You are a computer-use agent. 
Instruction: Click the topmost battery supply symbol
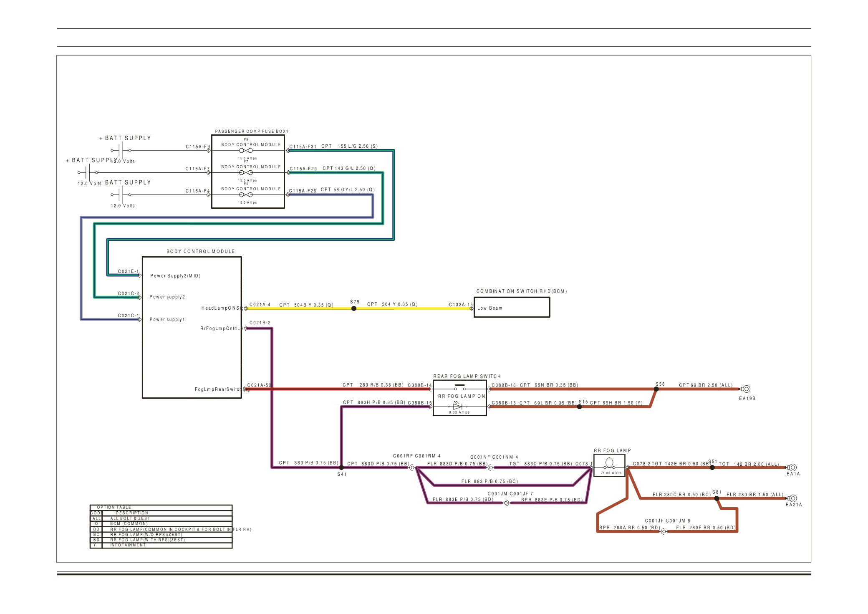121,150
